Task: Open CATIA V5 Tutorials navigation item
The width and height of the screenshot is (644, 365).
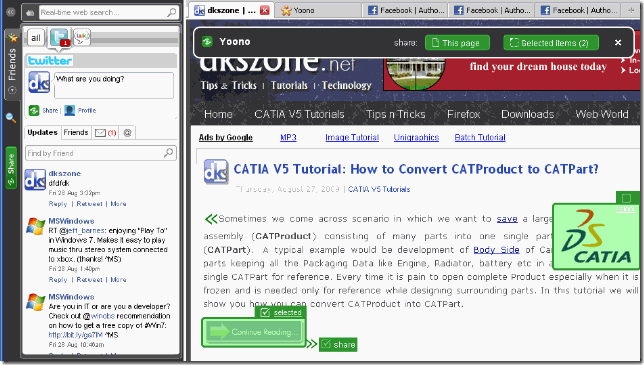Action: (299, 114)
